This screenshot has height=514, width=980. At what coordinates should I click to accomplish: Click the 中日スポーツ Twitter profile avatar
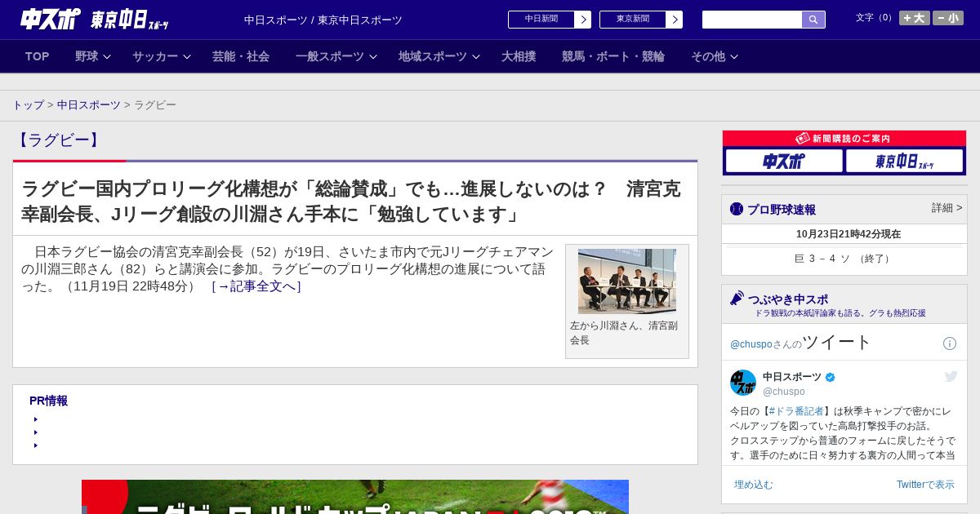(x=743, y=383)
